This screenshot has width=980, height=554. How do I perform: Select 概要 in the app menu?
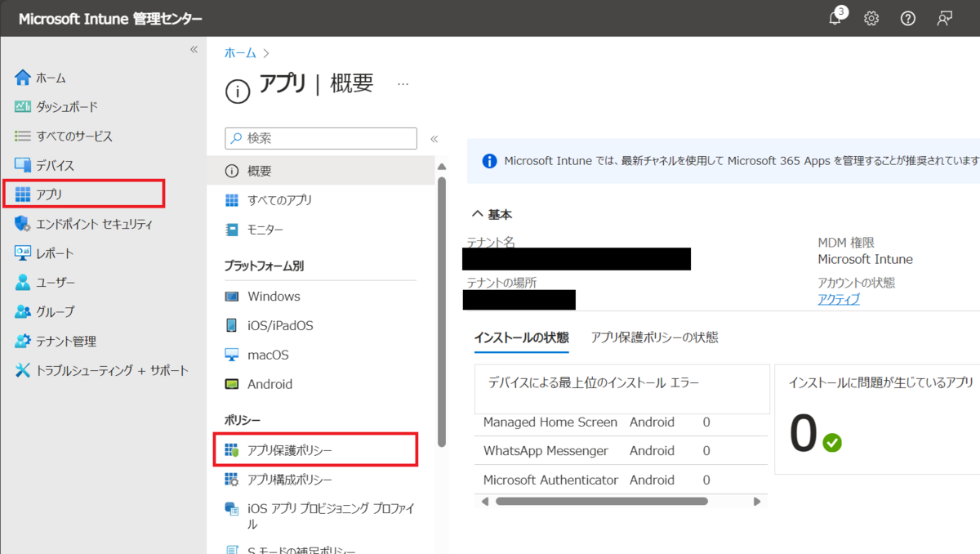[x=321, y=171]
